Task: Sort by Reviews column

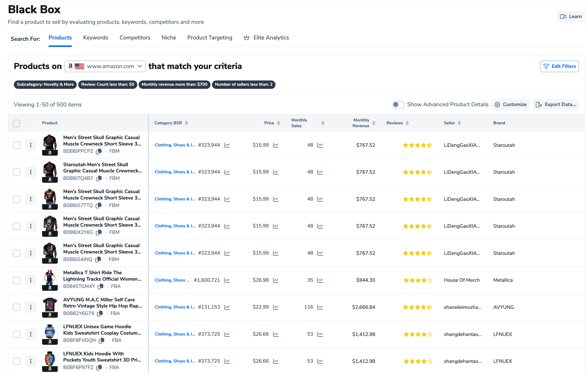Action: coord(407,123)
